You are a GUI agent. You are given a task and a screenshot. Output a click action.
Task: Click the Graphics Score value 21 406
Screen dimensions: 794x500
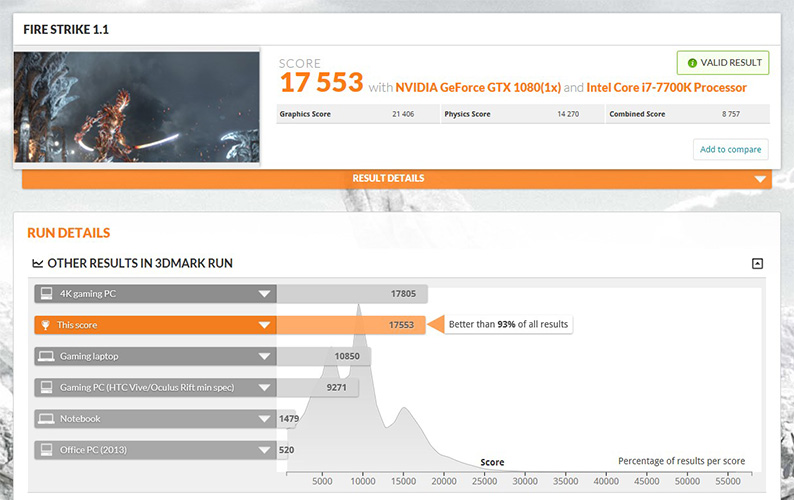tap(403, 114)
